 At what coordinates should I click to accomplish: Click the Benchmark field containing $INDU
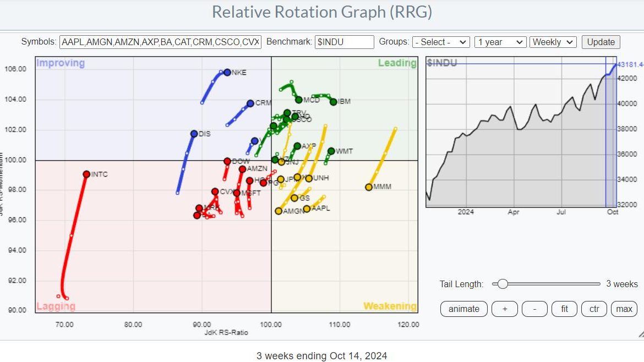coord(344,42)
